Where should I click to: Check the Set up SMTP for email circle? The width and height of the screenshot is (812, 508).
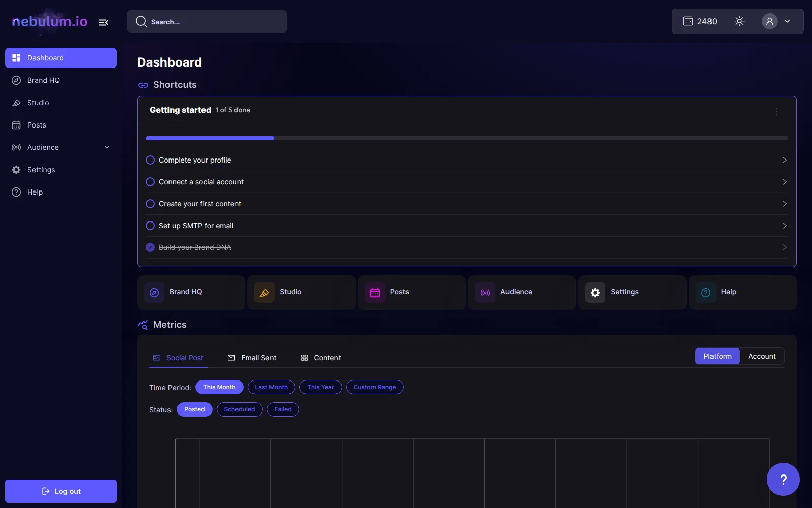[150, 226]
